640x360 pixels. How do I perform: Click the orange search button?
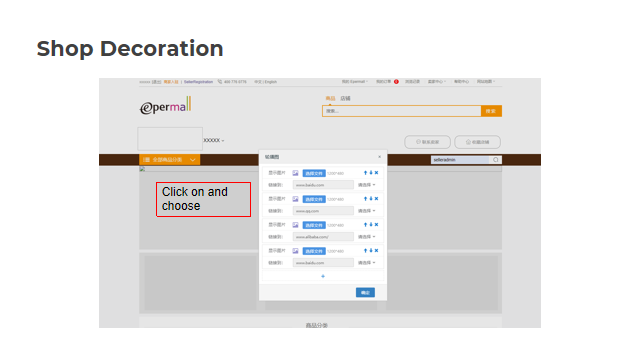[491, 111]
